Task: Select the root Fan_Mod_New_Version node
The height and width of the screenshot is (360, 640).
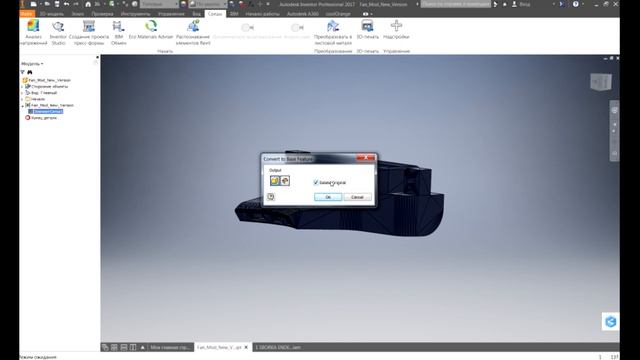Action: pos(47,80)
